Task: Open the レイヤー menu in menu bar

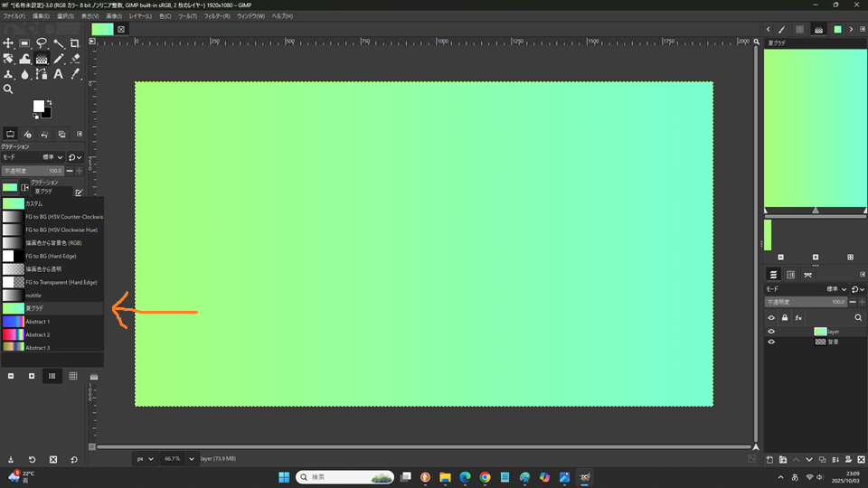Action: [140, 16]
